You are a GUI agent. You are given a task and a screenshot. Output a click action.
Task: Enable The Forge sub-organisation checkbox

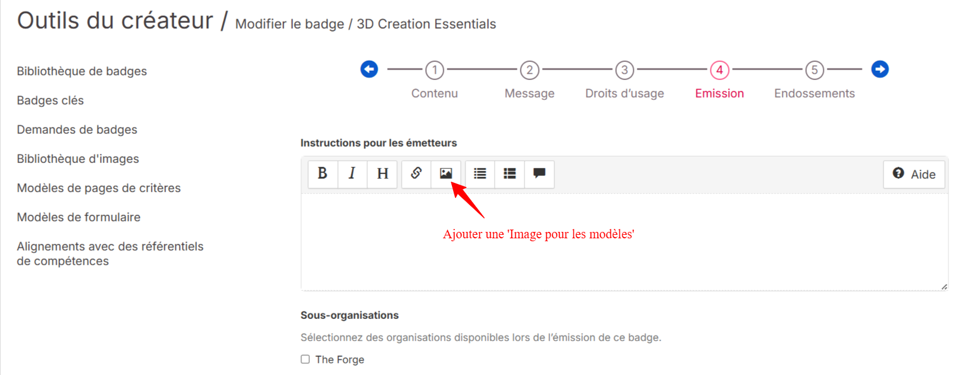(305, 359)
